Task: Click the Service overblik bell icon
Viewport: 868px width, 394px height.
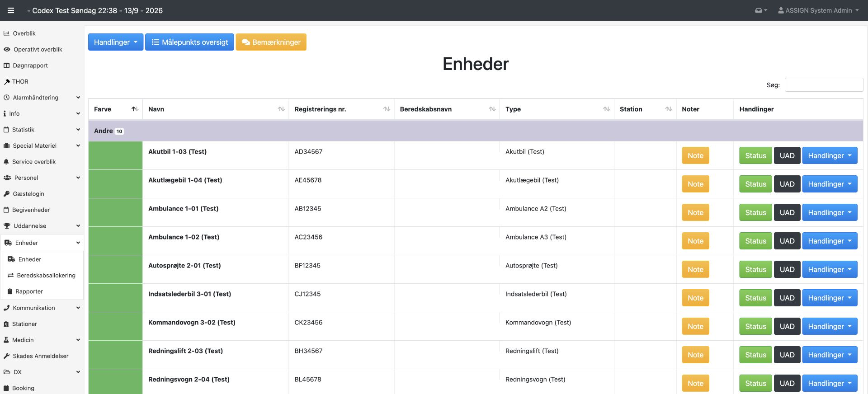Action: (x=6, y=162)
